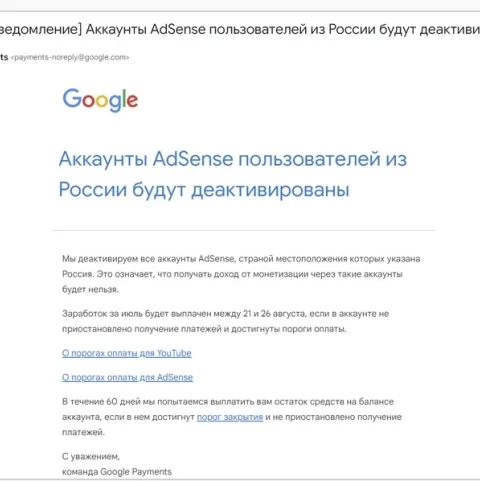Click the word 'YouTube' in the first link
480x481 pixels.
[x=174, y=353]
